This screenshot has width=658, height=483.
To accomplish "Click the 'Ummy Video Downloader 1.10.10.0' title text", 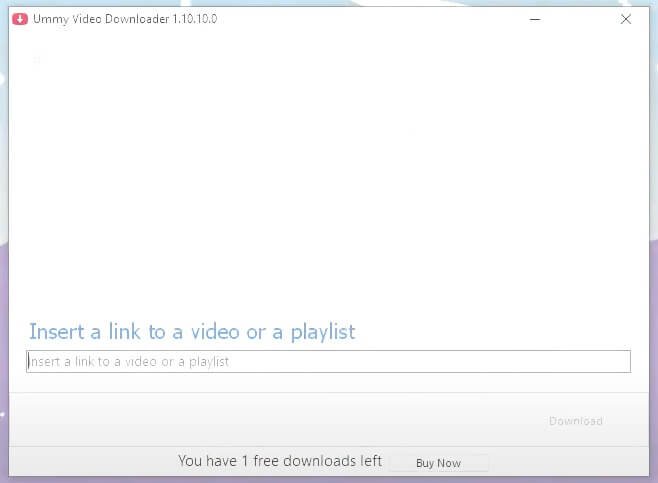I will click(x=125, y=19).
